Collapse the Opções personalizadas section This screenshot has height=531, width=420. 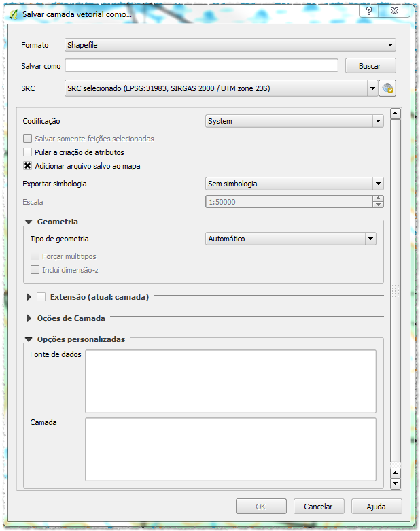click(29, 339)
